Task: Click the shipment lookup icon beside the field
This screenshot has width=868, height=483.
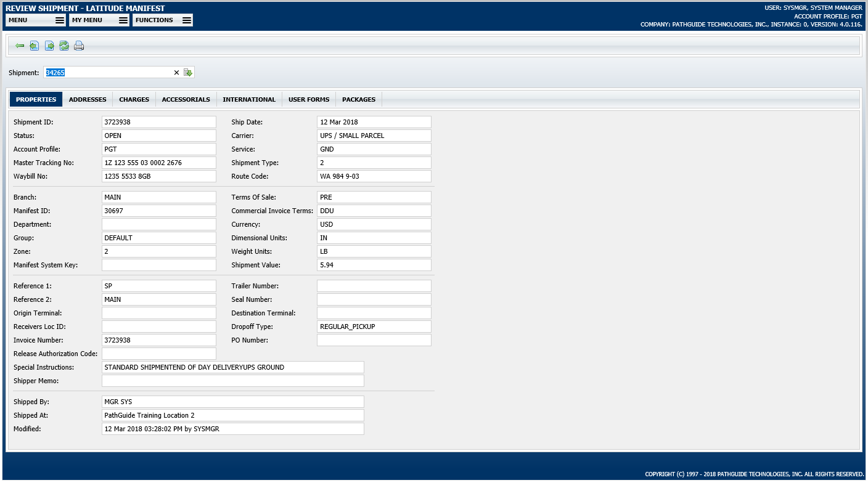Action: point(189,72)
